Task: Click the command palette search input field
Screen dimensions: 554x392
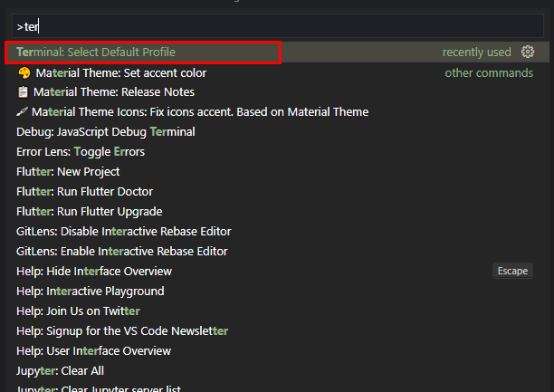Action: (x=278, y=26)
